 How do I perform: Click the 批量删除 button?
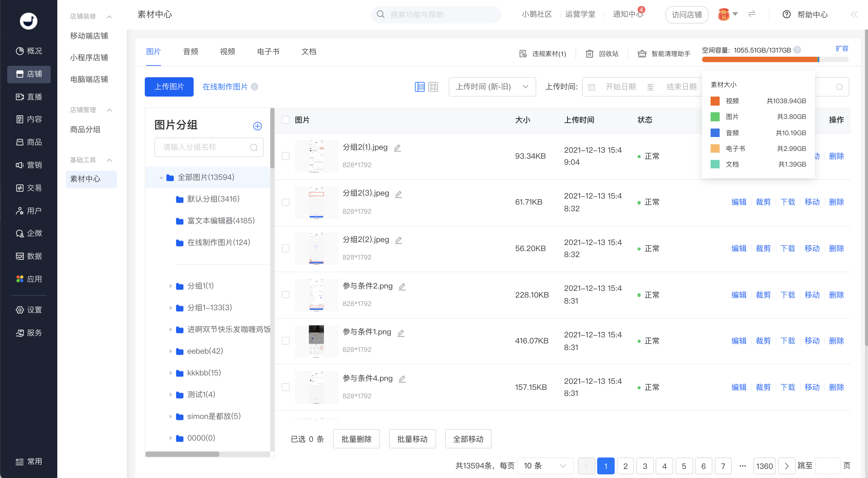356,439
